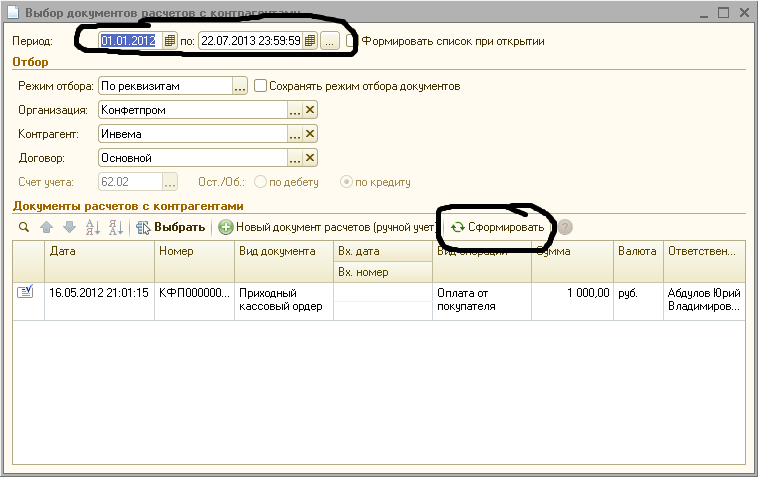Open calendar for the period start date
This screenshot has height=477, width=758.
click(169, 41)
